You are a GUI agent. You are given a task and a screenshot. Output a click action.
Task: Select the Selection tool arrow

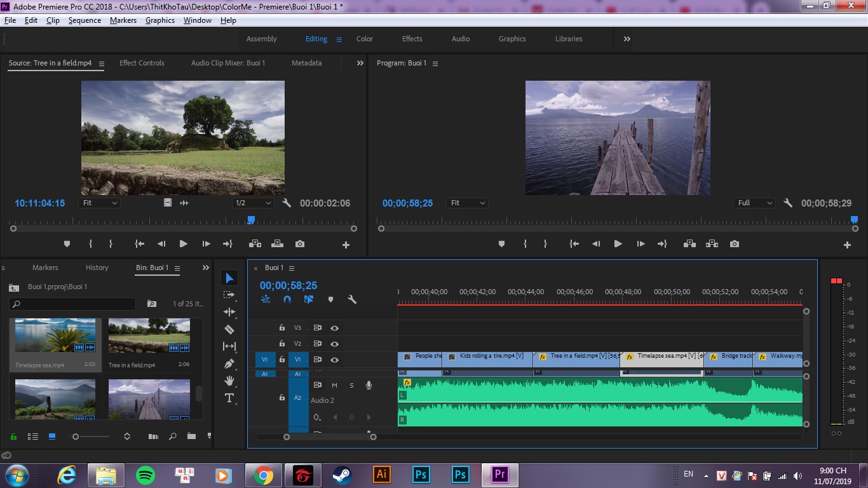point(229,278)
